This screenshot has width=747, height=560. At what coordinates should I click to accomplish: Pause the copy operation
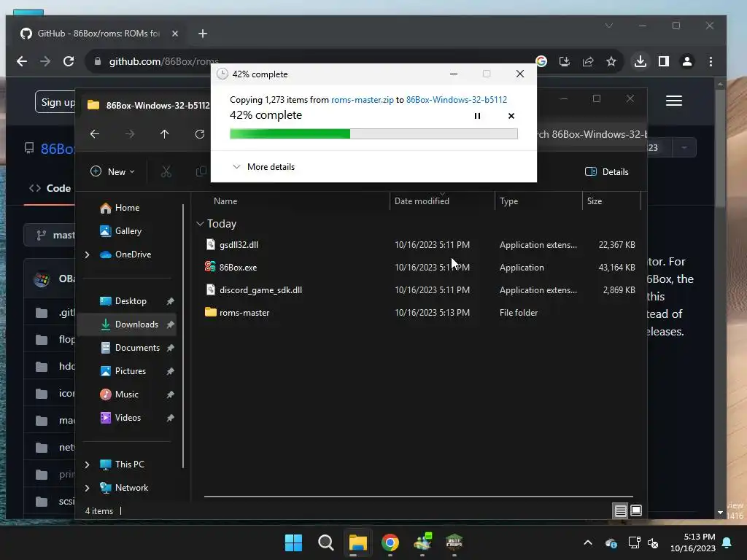pos(477,116)
